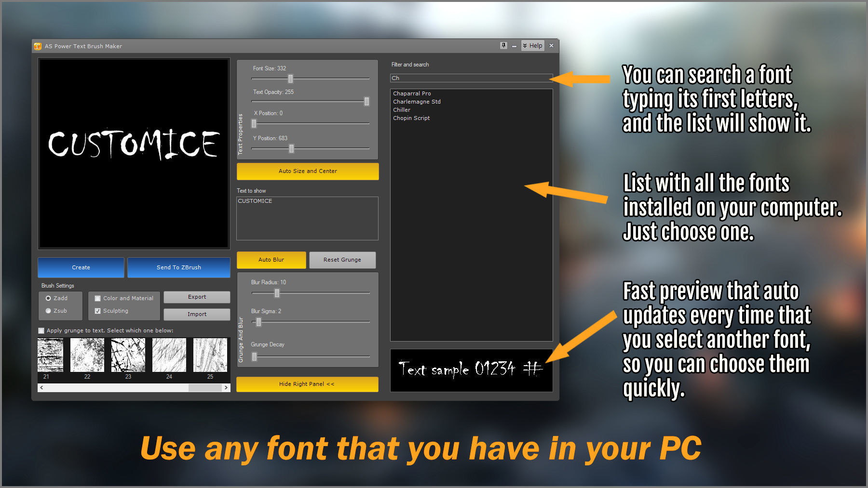The image size is (868, 488).
Task: Select grunge texture thumbnail 23
Action: tap(128, 355)
